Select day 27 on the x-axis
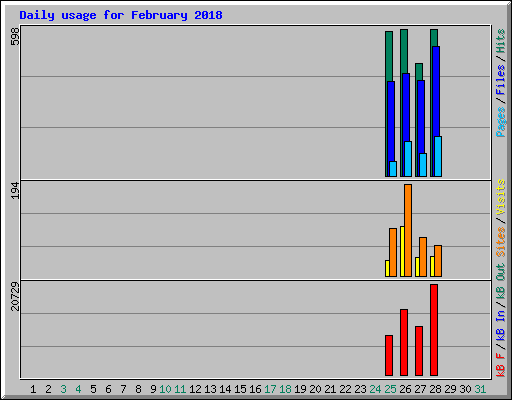 tap(420, 389)
